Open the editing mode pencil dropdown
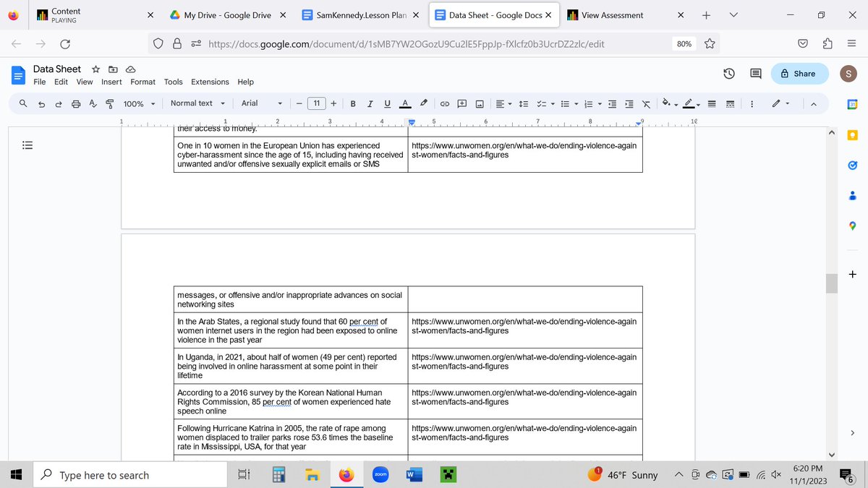 pyautogui.click(x=780, y=103)
